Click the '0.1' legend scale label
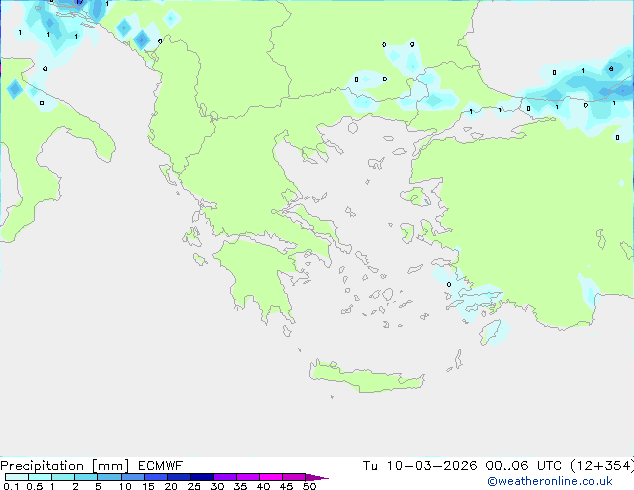This screenshot has width=634, height=490. pyautogui.click(x=11, y=486)
